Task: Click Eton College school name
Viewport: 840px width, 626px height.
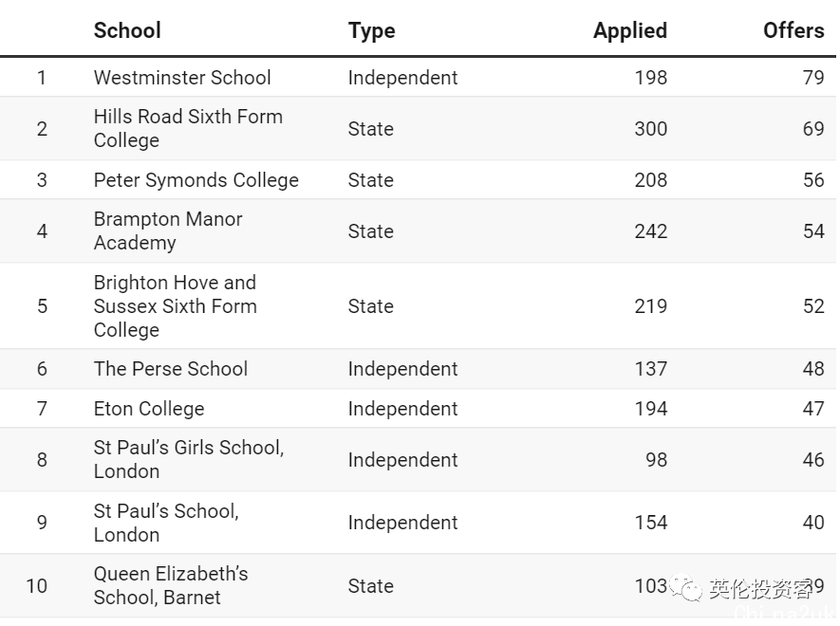Action: pyautogui.click(x=149, y=409)
